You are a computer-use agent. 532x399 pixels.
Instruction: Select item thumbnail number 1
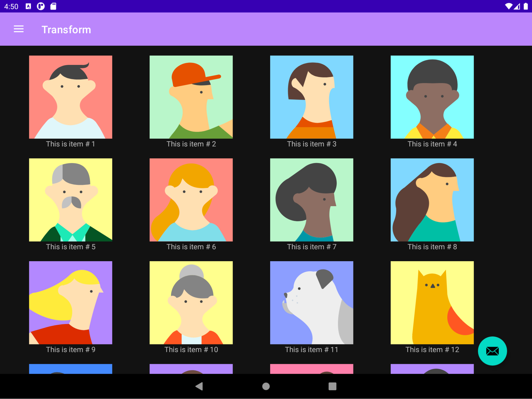point(71,97)
